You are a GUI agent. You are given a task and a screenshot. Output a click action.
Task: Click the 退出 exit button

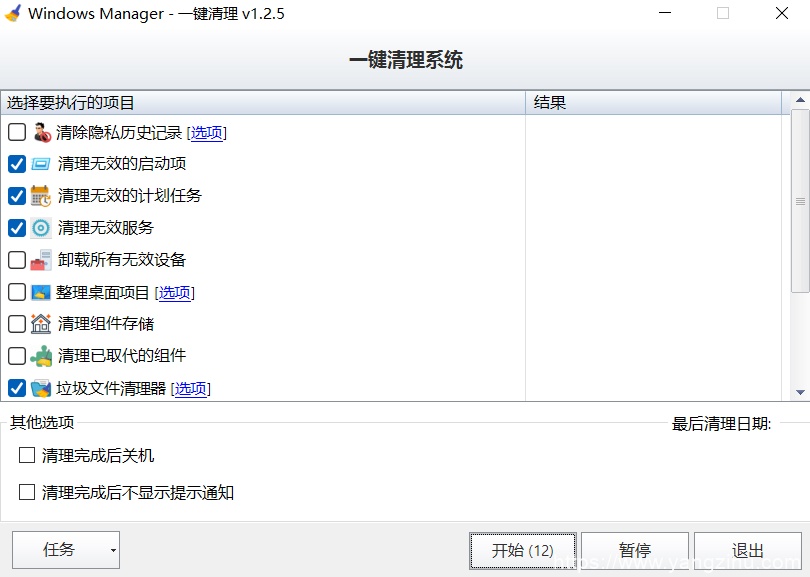(x=748, y=550)
